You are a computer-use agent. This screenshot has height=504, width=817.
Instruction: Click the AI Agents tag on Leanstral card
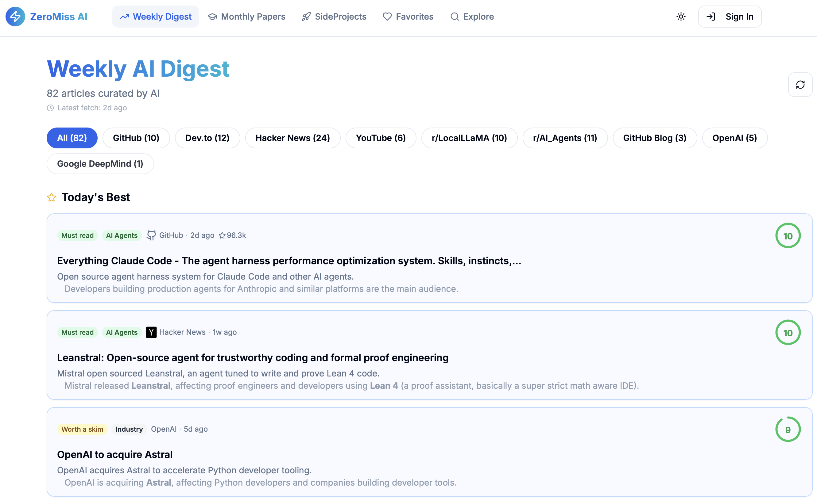(122, 332)
